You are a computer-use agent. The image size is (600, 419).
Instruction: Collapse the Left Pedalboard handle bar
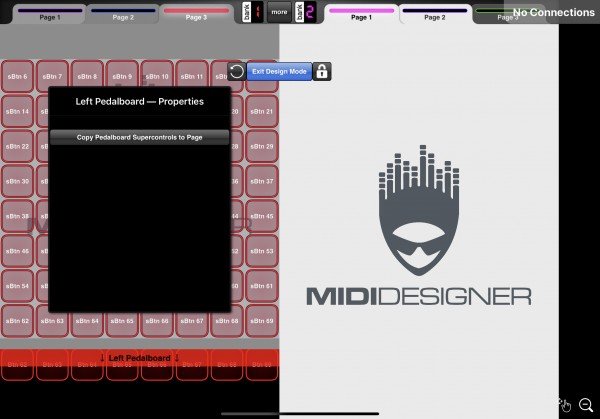(139, 358)
